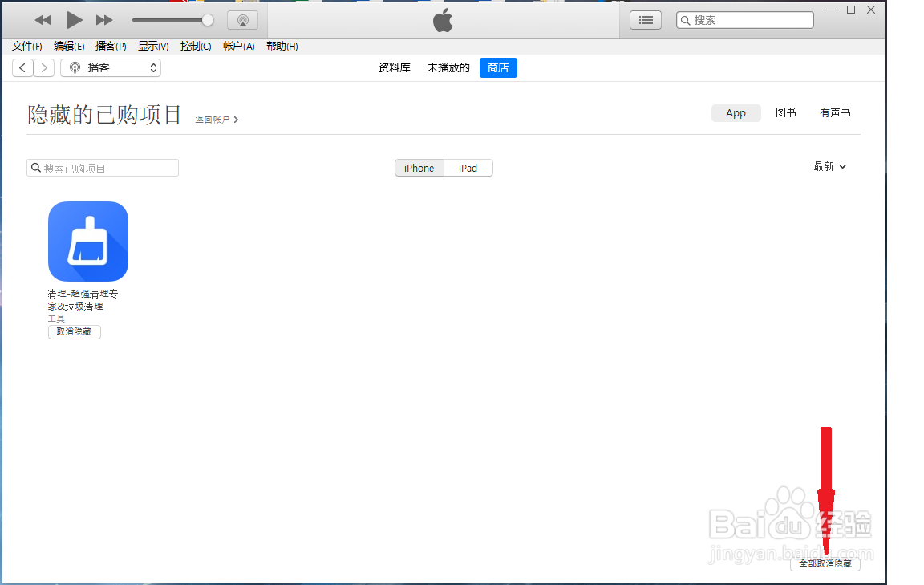Go forward with the right arrow button
Image resolution: width=924 pixels, height=585 pixels.
[44, 68]
